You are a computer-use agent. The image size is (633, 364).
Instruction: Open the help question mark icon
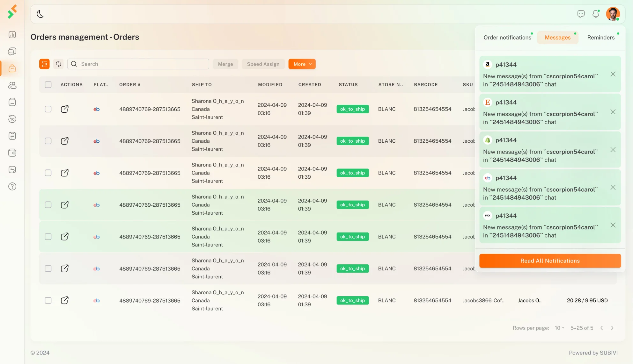[12, 187]
